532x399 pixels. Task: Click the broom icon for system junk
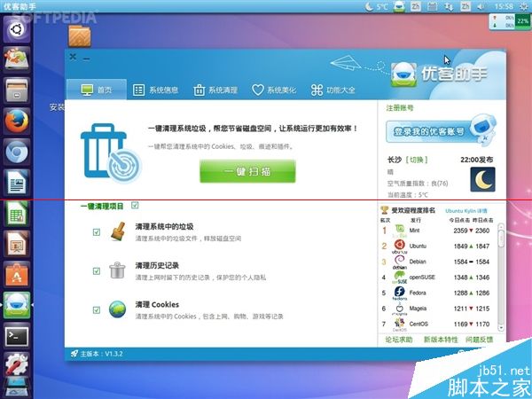coord(118,231)
